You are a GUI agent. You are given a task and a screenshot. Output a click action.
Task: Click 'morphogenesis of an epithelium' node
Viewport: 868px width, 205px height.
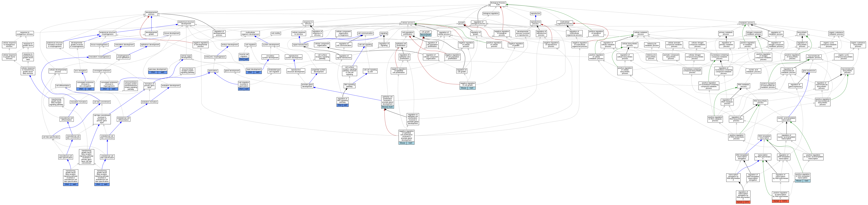pyautogui.click(x=123, y=57)
